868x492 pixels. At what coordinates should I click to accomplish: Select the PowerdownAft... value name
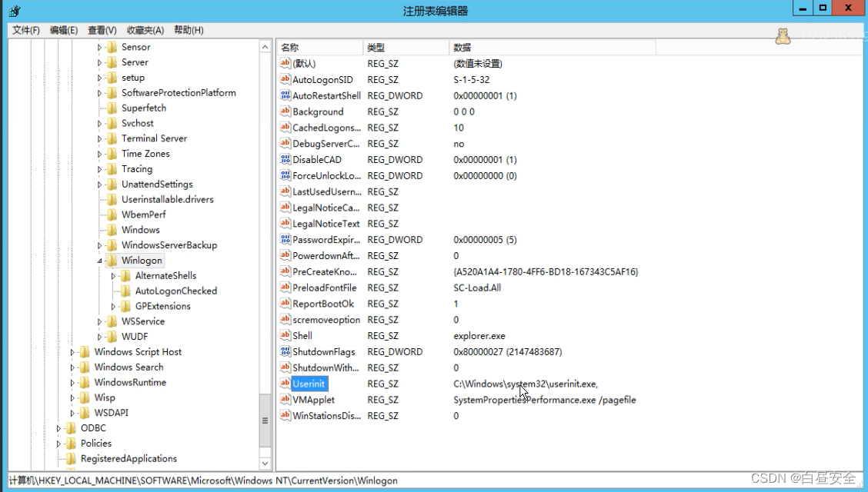[x=326, y=255]
